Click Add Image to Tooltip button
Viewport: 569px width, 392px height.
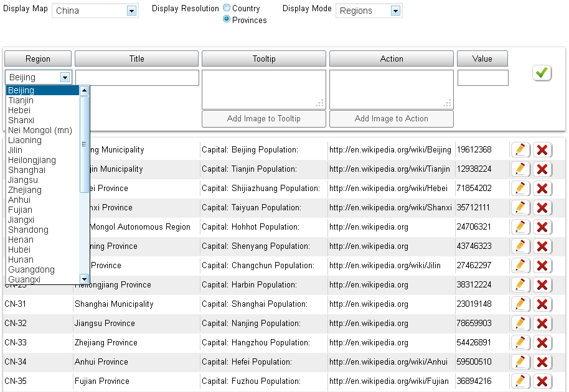[x=264, y=119]
